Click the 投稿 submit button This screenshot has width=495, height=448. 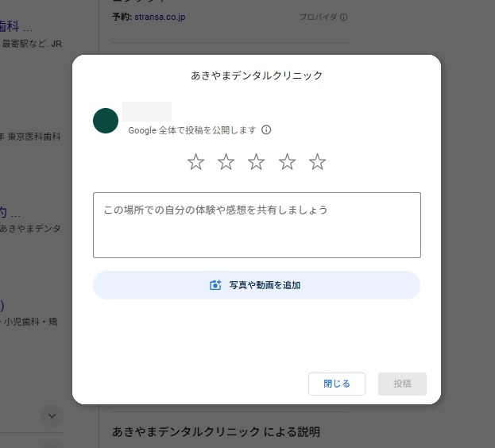(x=402, y=384)
